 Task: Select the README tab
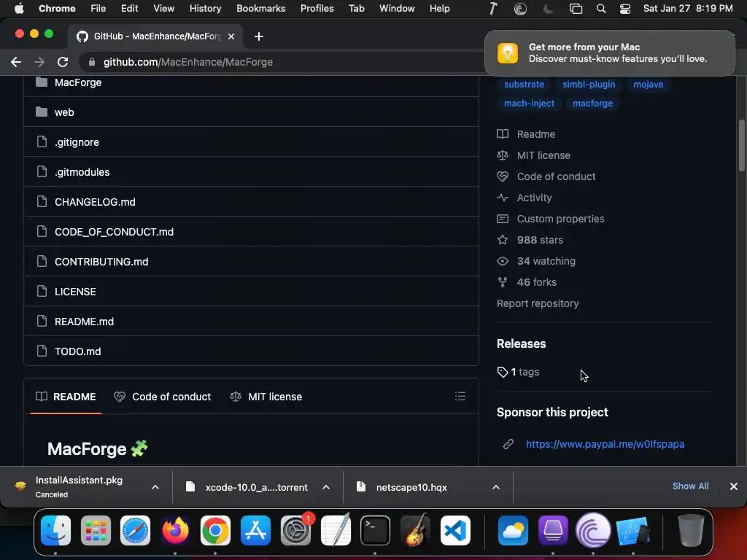[66, 397]
